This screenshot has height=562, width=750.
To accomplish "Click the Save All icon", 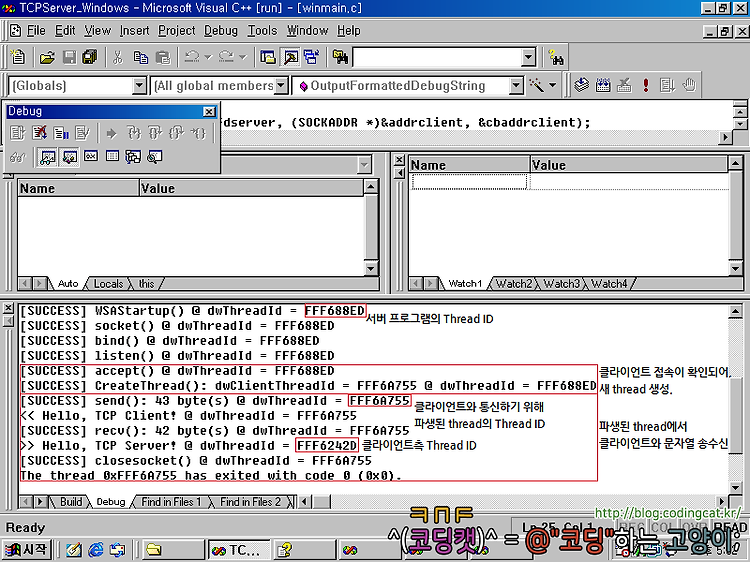I will pyautogui.click(x=90, y=58).
